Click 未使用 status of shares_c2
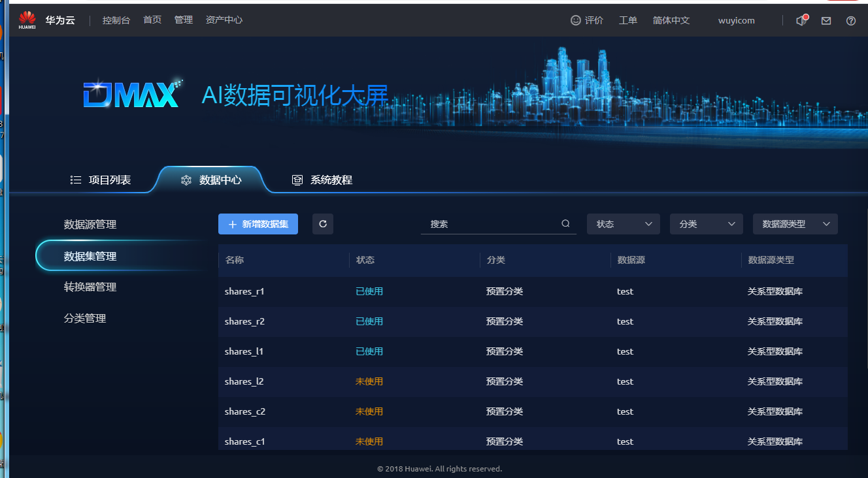868x478 pixels. pyautogui.click(x=369, y=411)
